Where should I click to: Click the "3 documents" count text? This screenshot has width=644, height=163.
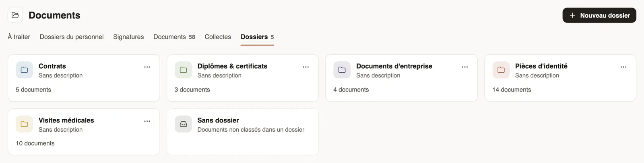coord(192,90)
